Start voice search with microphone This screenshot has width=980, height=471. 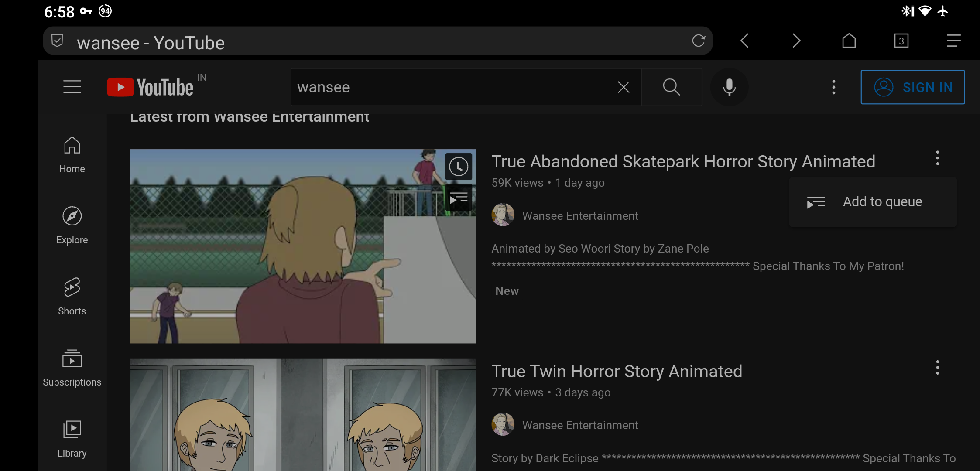[729, 87]
